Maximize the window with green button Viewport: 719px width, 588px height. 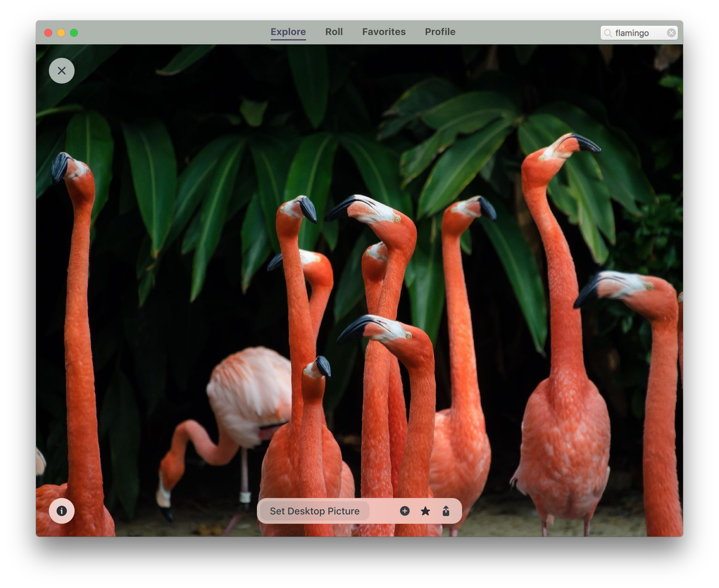point(74,33)
